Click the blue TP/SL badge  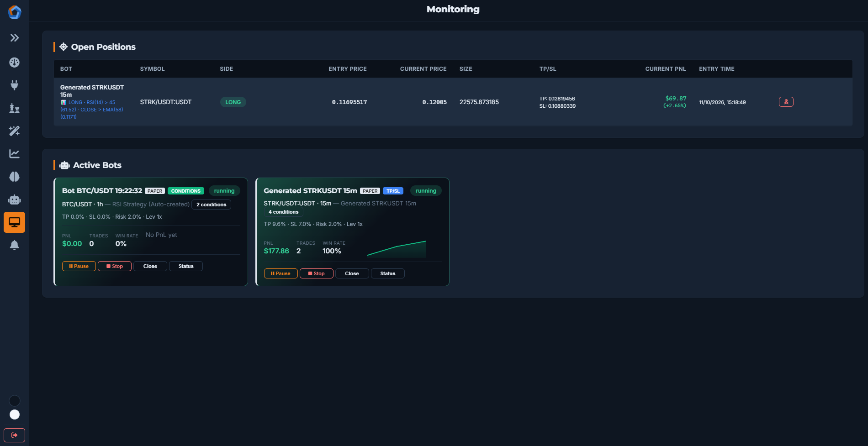[393, 191]
